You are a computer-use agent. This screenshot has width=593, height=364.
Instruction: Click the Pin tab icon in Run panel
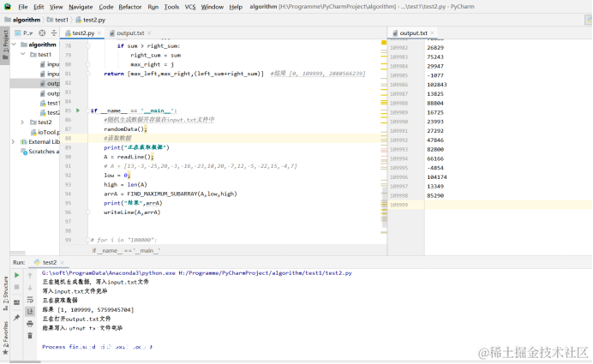pos(16,318)
